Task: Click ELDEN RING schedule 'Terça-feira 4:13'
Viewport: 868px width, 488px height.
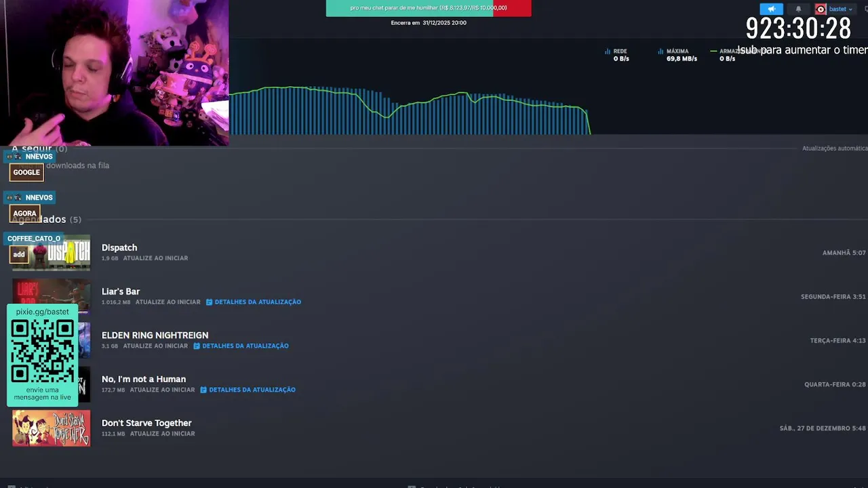Action: coord(837,340)
